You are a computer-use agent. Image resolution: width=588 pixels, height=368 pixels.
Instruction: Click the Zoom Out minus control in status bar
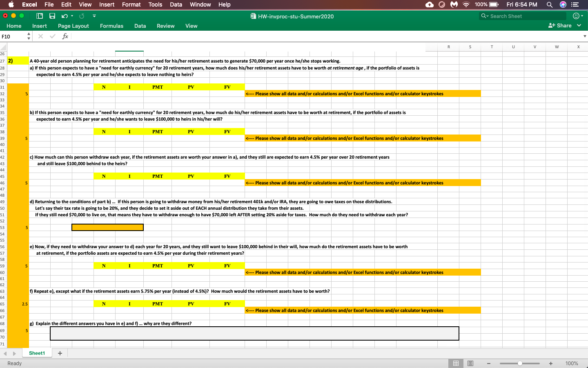coord(488,363)
